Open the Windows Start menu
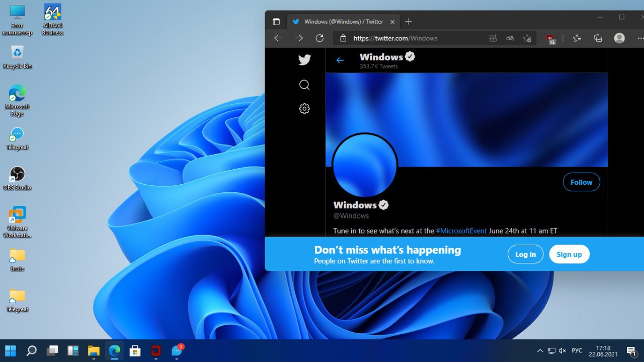 pyautogui.click(x=11, y=350)
